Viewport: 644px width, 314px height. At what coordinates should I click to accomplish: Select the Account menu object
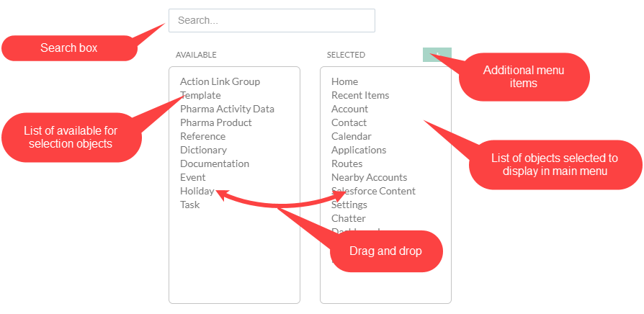(x=349, y=109)
